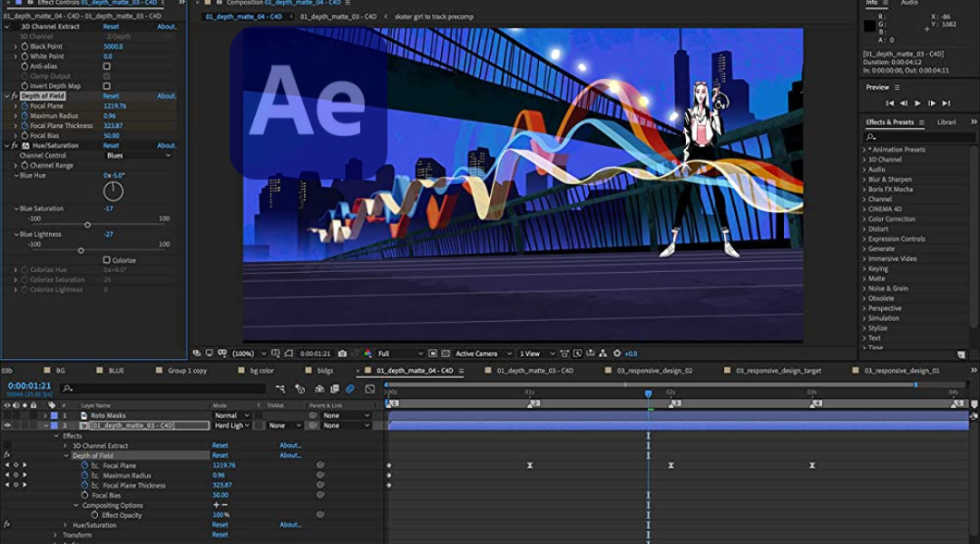Expand the Transform group in the timeline
The width and height of the screenshot is (980, 544).
click(x=55, y=535)
